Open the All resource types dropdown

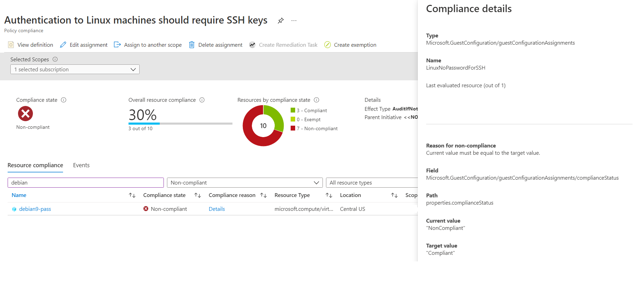[372, 182]
